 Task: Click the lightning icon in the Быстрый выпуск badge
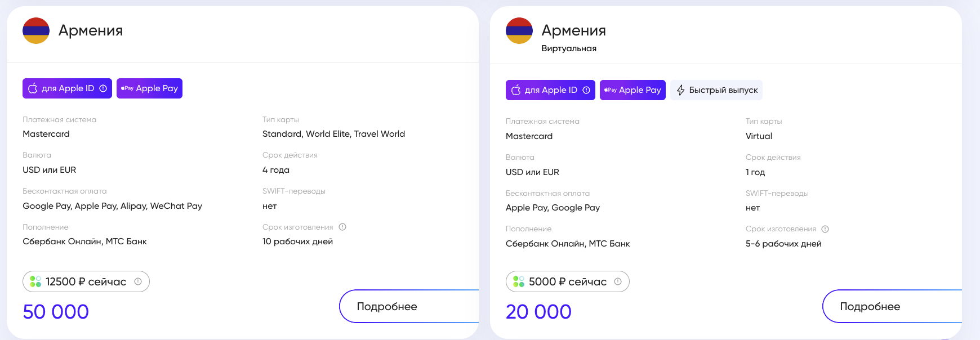coord(680,90)
